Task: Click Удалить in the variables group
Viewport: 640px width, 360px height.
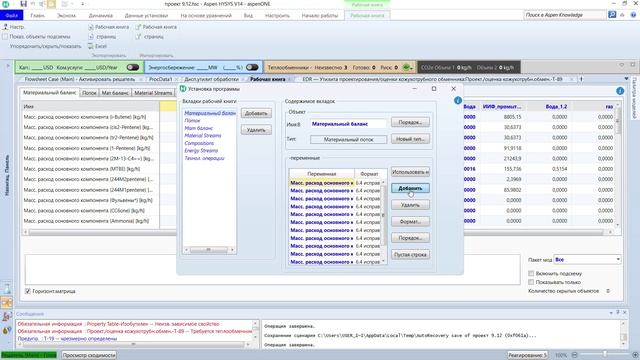Action: (410, 205)
